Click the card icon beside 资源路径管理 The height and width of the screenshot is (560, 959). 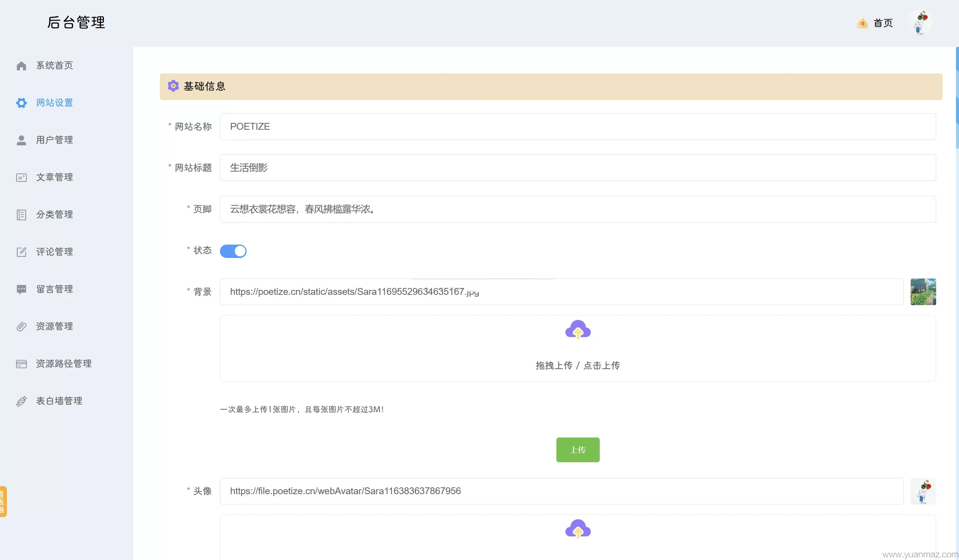click(21, 364)
